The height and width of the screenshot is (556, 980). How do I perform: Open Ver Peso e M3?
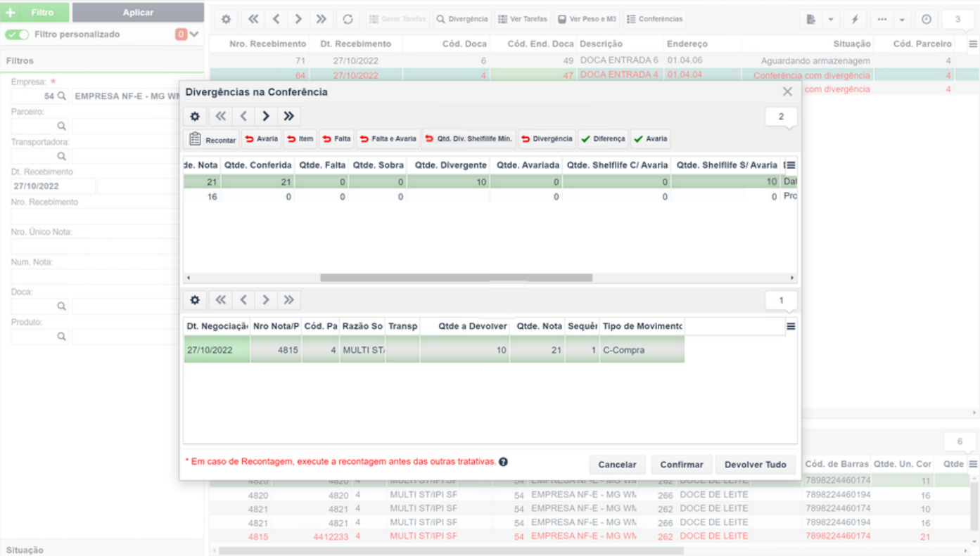587,20
